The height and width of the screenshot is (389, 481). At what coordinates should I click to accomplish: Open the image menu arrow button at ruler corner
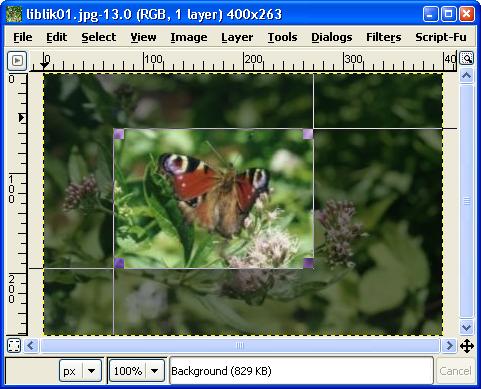click(x=17, y=61)
